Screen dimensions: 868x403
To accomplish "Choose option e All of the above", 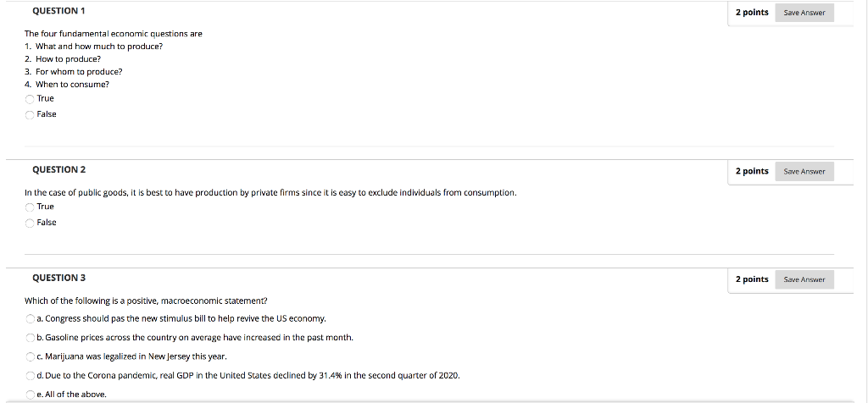I will pyautogui.click(x=30, y=395).
